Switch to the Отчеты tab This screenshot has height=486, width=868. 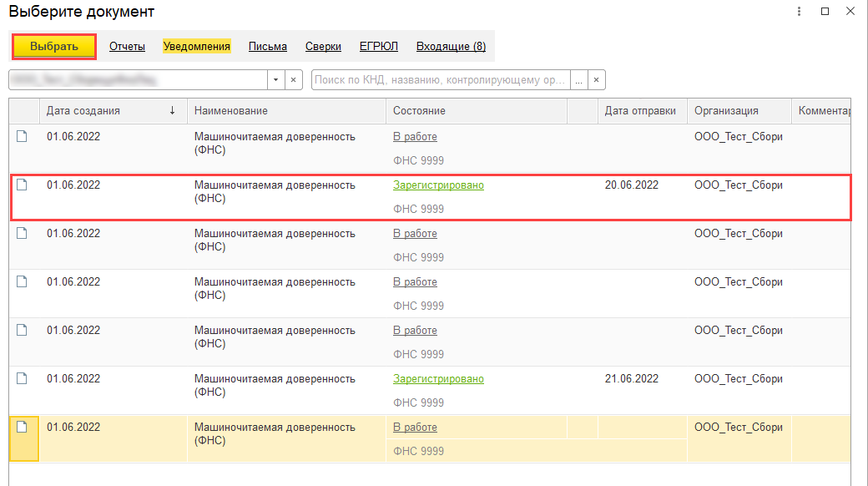point(127,47)
